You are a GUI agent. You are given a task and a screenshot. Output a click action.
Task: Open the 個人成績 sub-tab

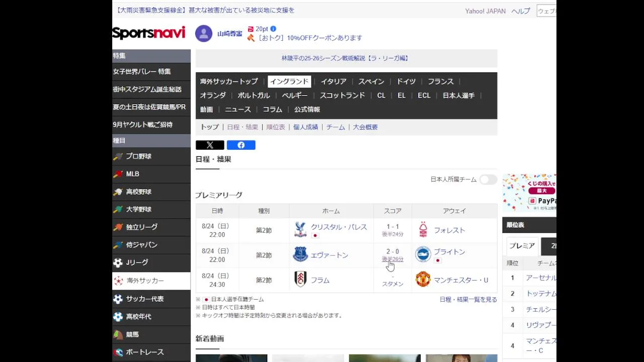tap(306, 127)
